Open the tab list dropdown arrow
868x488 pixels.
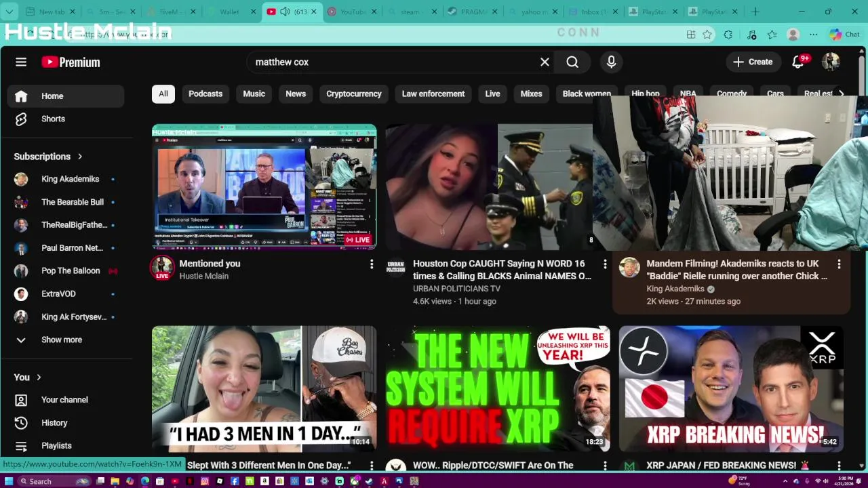(9, 12)
